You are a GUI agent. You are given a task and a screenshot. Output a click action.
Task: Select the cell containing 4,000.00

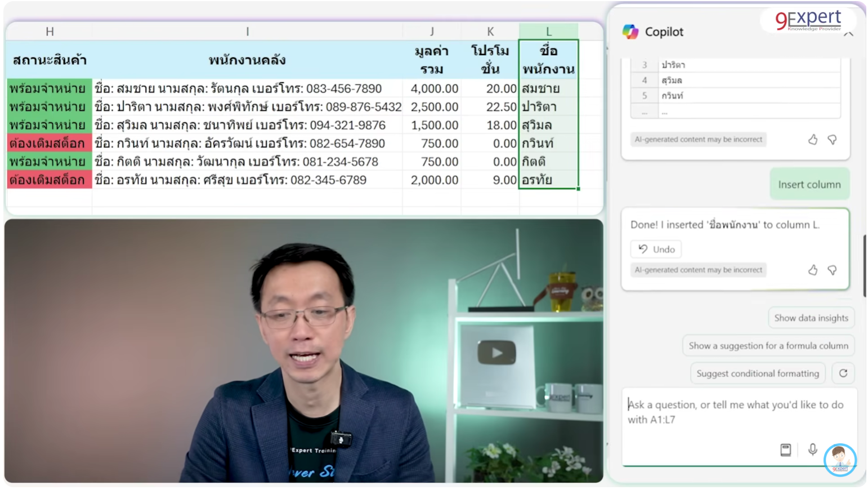coord(432,88)
